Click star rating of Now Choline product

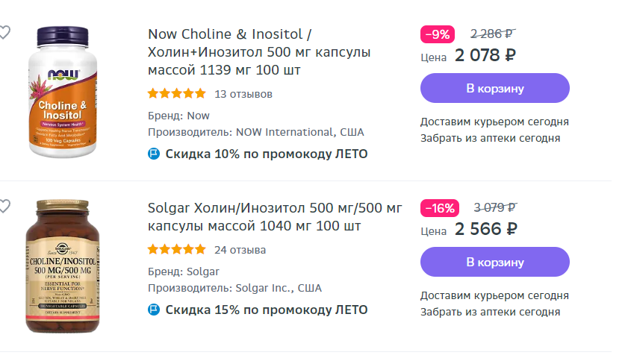177,94
